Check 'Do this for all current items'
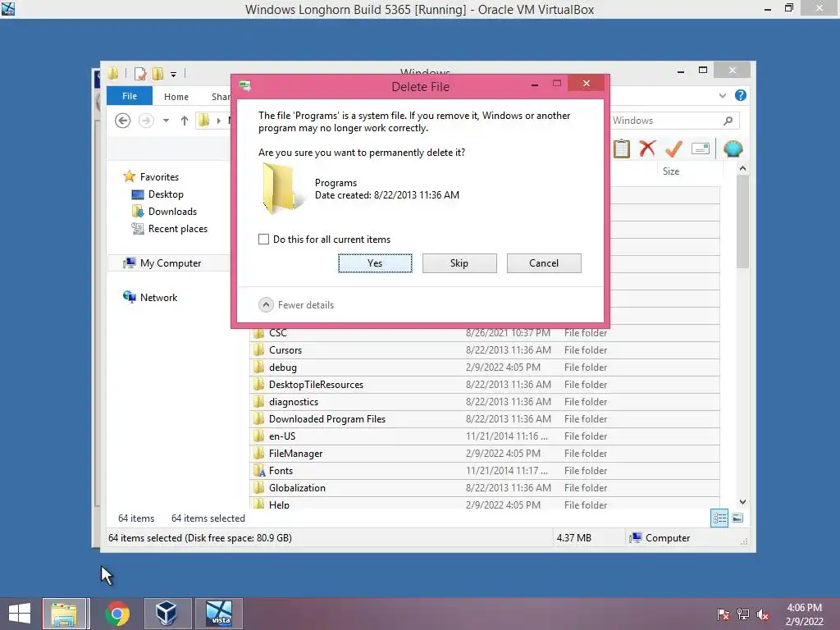The image size is (840, 630). pos(263,239)
